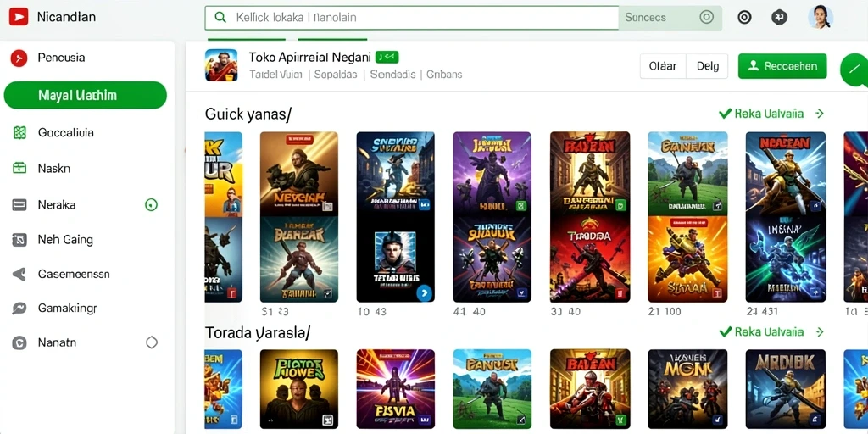Click the red badge on orange STAAN cover
Image resolution: width=868 pixels, height=434 pixels.
pyautogui.click(x=717, y=294)
